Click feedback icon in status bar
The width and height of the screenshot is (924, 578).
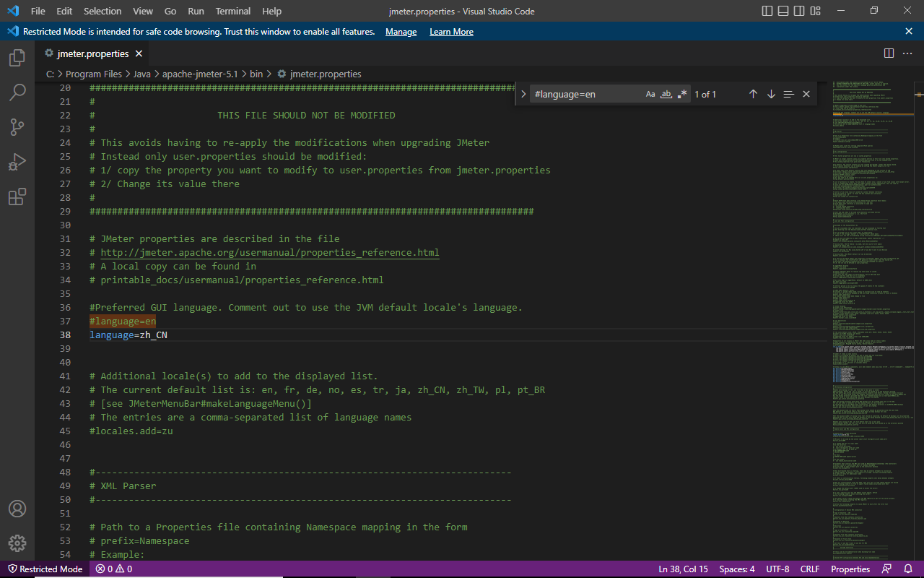887,569
